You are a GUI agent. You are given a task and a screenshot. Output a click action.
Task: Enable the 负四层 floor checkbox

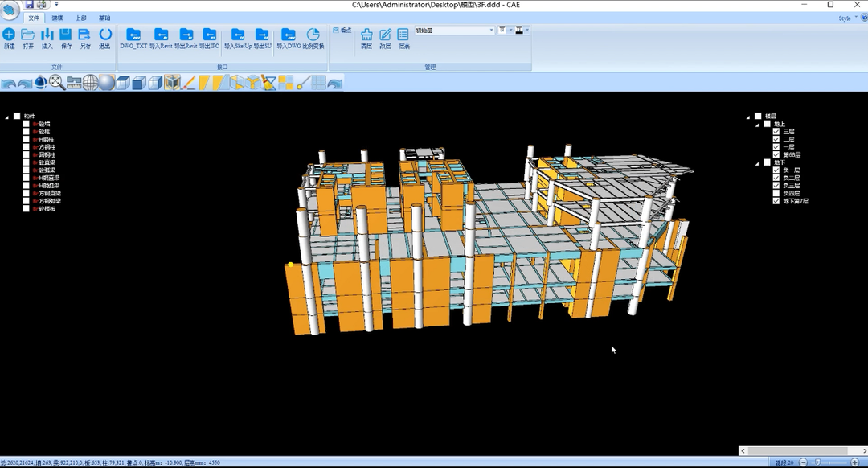click(x=776, y=193)
